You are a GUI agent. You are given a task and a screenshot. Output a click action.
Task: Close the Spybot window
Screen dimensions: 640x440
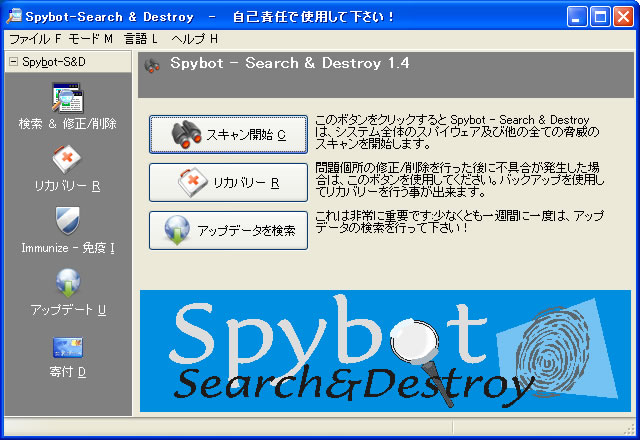(624, 17)
